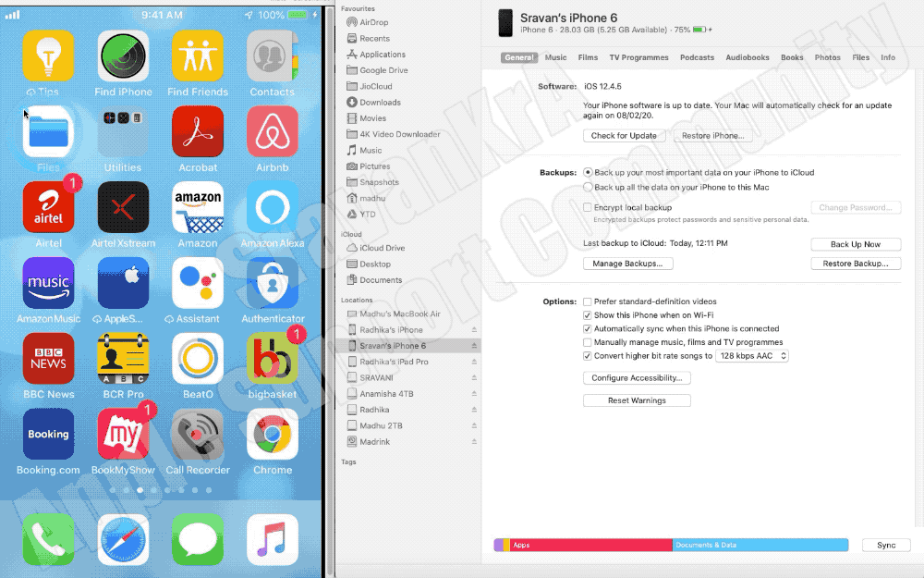
Task: Eject the Madhu 2TB drive
Action: pos(474,425)
